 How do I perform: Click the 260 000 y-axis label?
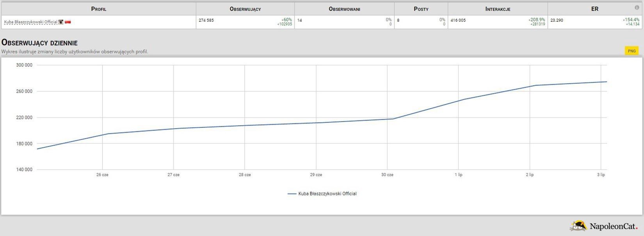[x=24, y=91]
